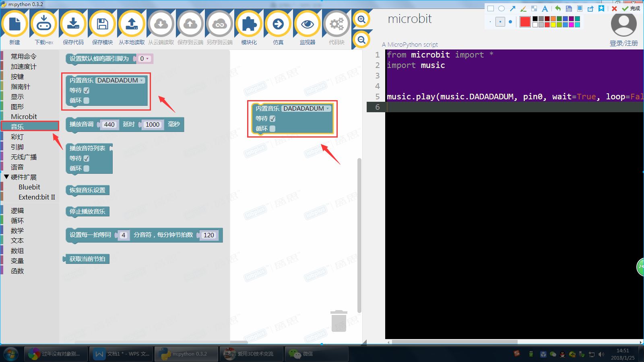644x362 pixels.
Task: Click the magnifier zoom-in icon
Action: click(361, 19)
